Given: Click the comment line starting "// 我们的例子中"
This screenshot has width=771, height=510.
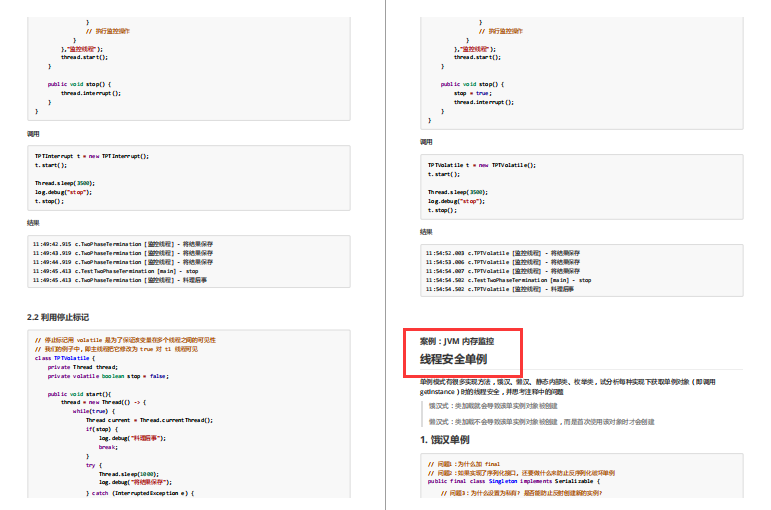Looking at the screenshot, I should [117, 349].
